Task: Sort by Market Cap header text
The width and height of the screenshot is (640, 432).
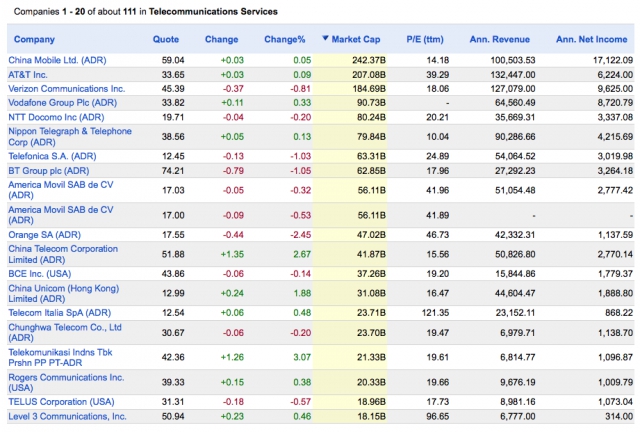Action: pyautogui.click(x=356, y=40)
